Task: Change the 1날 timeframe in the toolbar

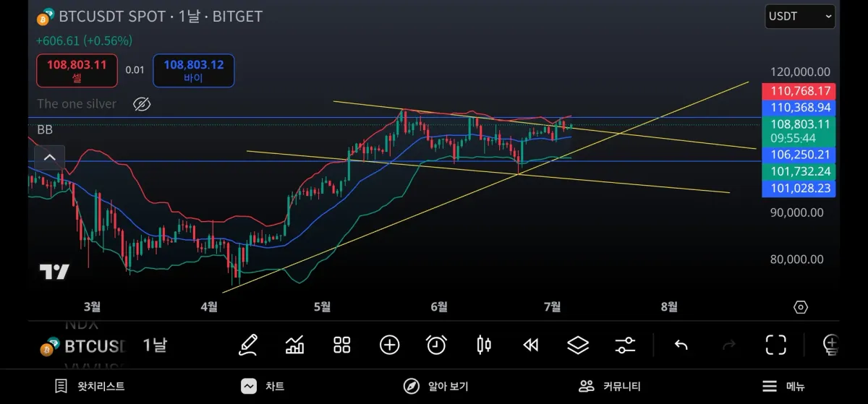Action: click(x=155, y=345)
